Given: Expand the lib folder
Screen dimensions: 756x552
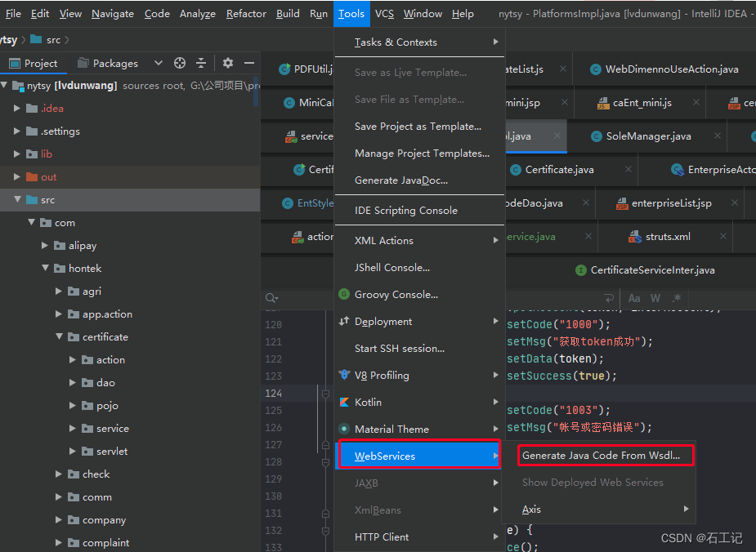Looking at the screenshot, I should (x=17, y=154).
